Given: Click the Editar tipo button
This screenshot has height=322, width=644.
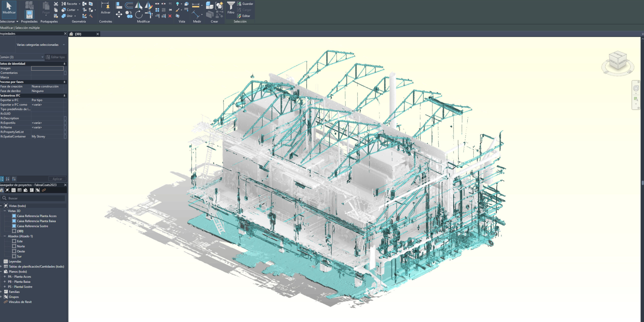Looking at the screenshot, I should (x=55, y=57).
